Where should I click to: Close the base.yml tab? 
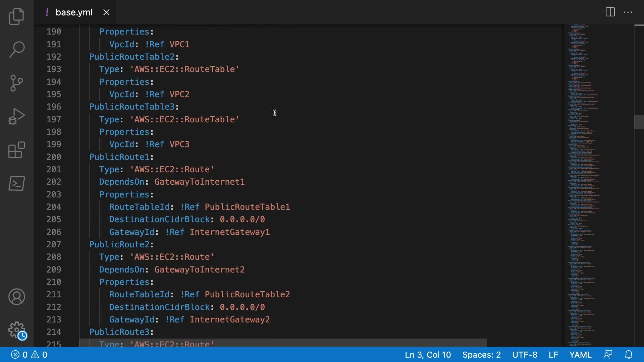[x=106, y=12]
